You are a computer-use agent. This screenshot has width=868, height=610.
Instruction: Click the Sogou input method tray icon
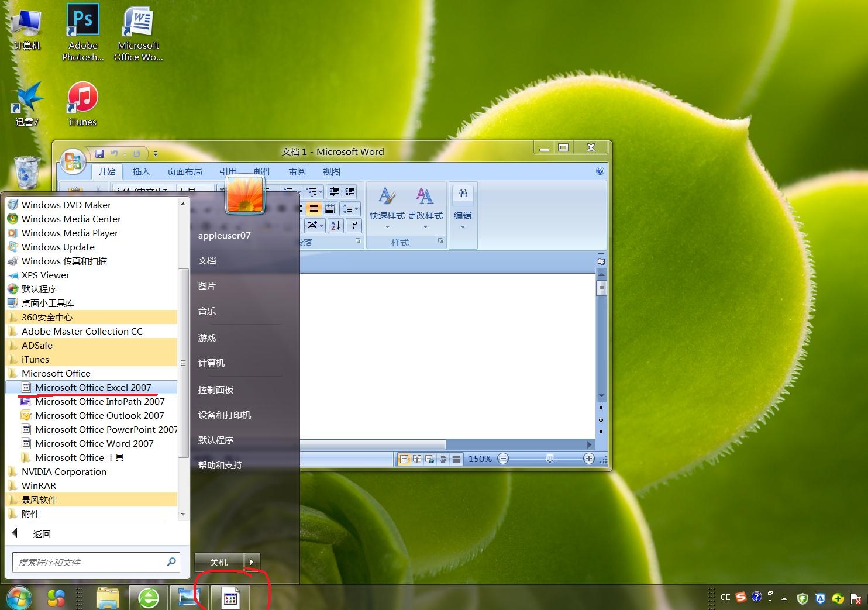click(x=741, y=597)
